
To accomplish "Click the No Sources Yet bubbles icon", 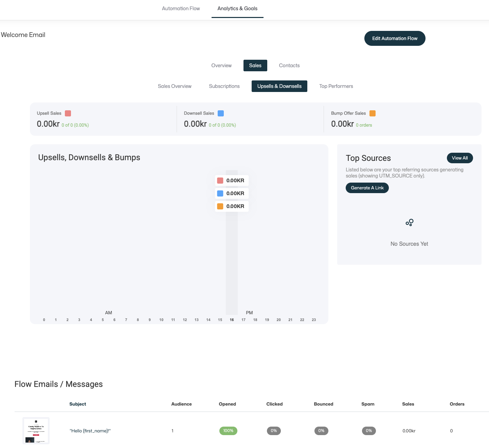I will (x=410, y=223).
